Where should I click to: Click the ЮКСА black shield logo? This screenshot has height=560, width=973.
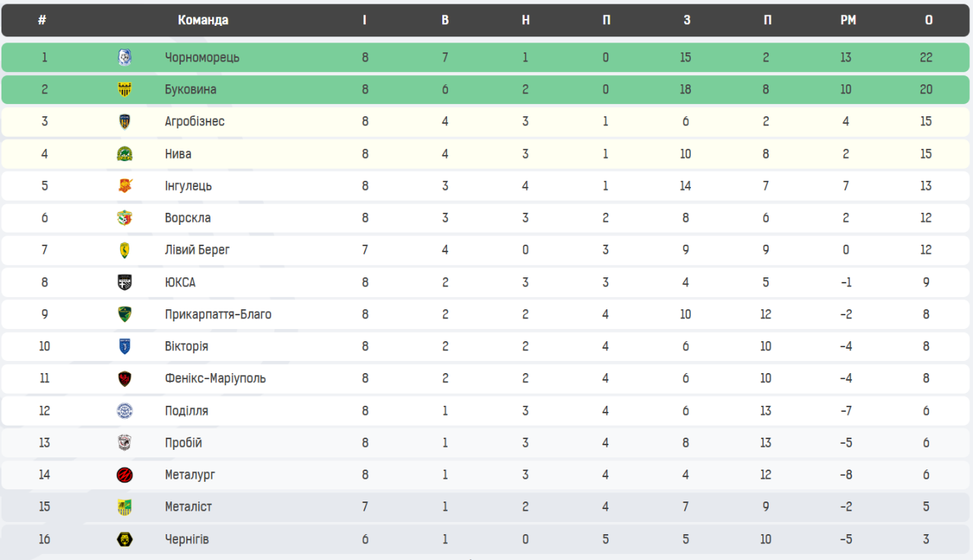(x=125, y=283)
